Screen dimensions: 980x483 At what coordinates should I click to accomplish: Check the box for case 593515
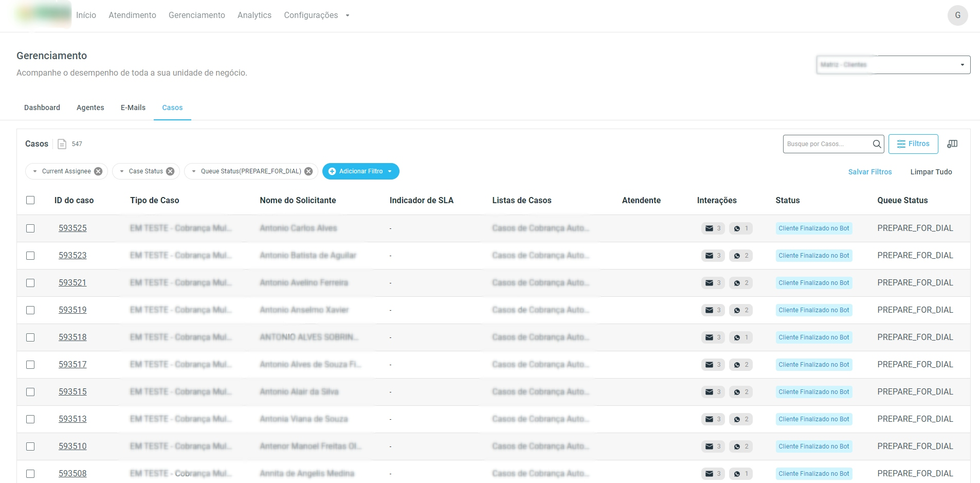pyautogui.click(x=30, y=392)
